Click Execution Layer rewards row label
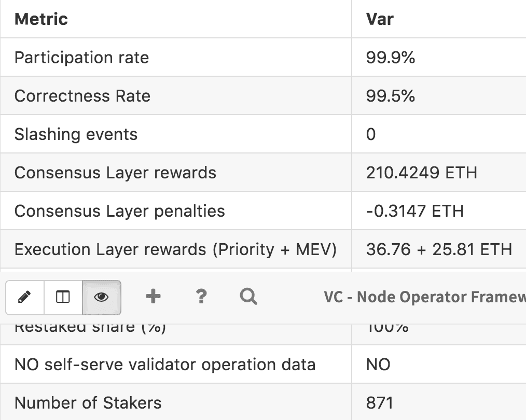This screenshot has width=526, height=420. pos(175,249)
